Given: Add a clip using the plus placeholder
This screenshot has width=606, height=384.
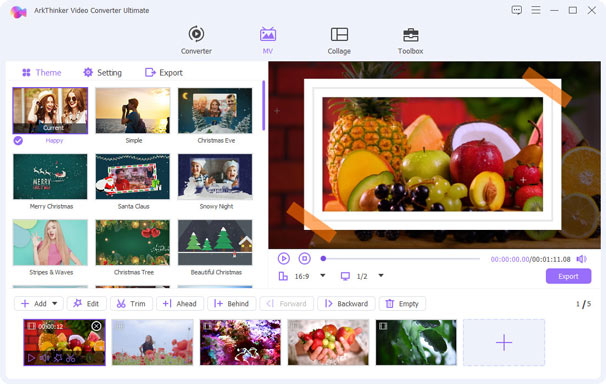Looking at the screenshot, I should coord(504,342).
